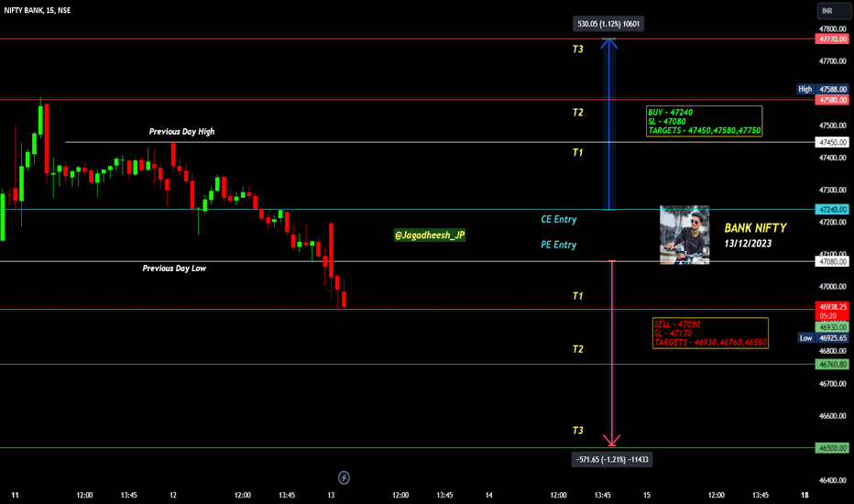
Task: Click the @Jagadheesh_JP label
Action: tap(430, 235)
